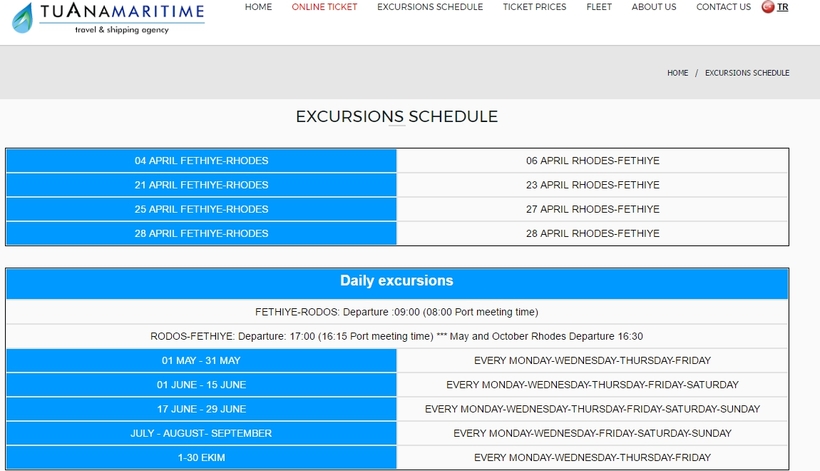Click the 25 APRIL FETHIYE-RHODES cell
Screen dimensions: 820x471
pos(202,209)
